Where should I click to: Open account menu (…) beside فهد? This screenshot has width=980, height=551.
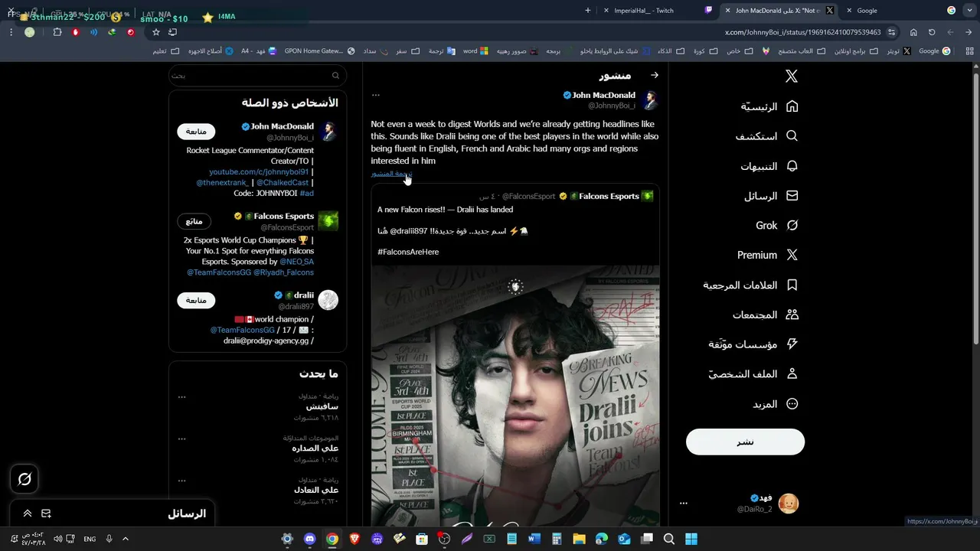click(684, 504)
